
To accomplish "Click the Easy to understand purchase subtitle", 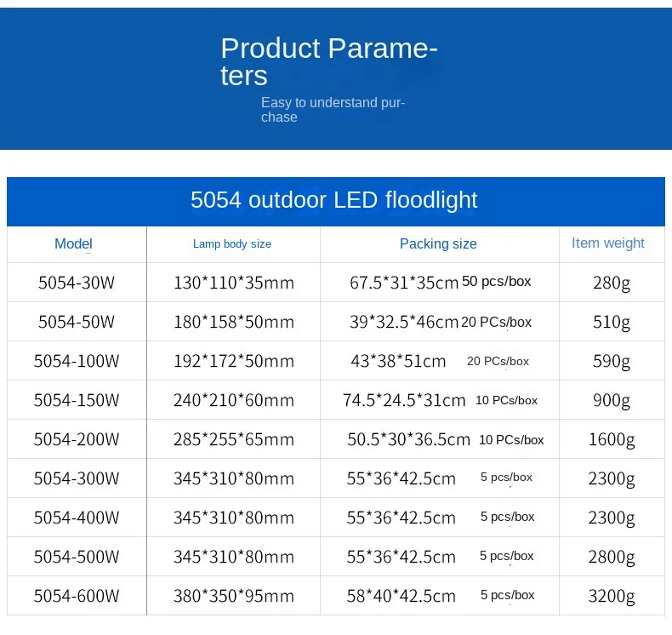I will click(333, 110).
